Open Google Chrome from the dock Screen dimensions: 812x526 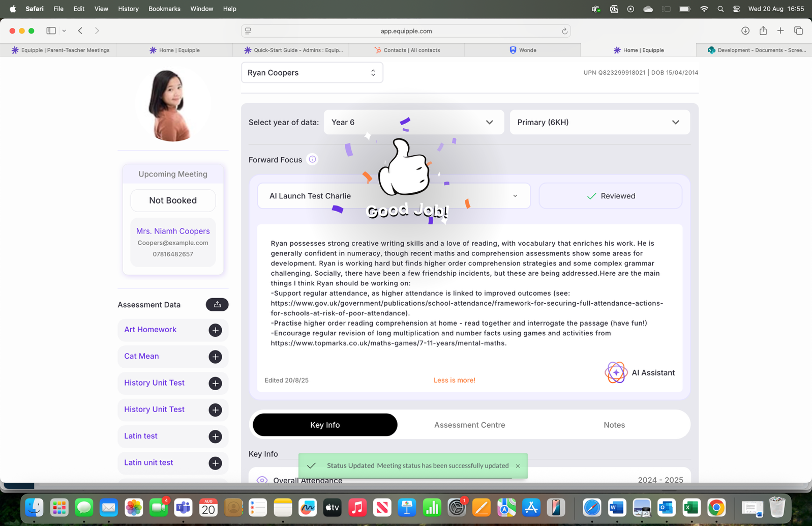[x=716, y=507]
